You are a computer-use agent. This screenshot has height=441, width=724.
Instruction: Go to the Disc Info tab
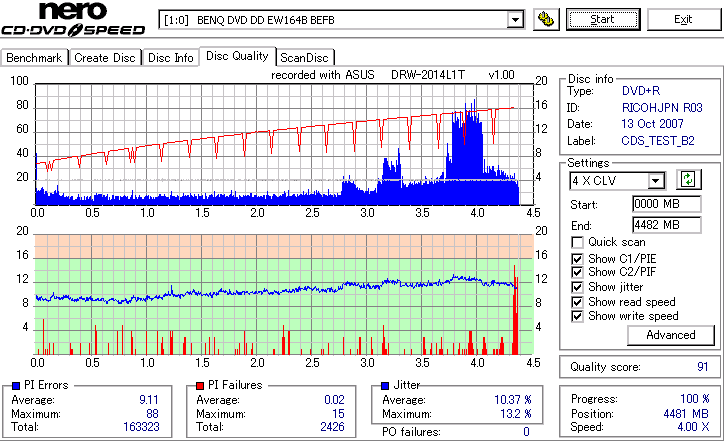[x=170, y=58]
